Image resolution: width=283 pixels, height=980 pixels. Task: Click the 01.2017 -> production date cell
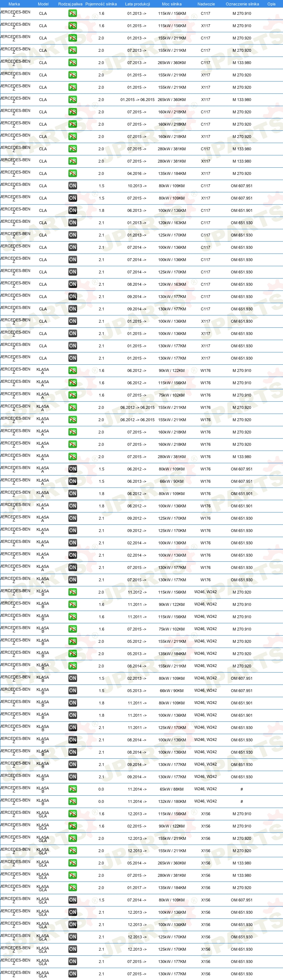pos(137,888)
